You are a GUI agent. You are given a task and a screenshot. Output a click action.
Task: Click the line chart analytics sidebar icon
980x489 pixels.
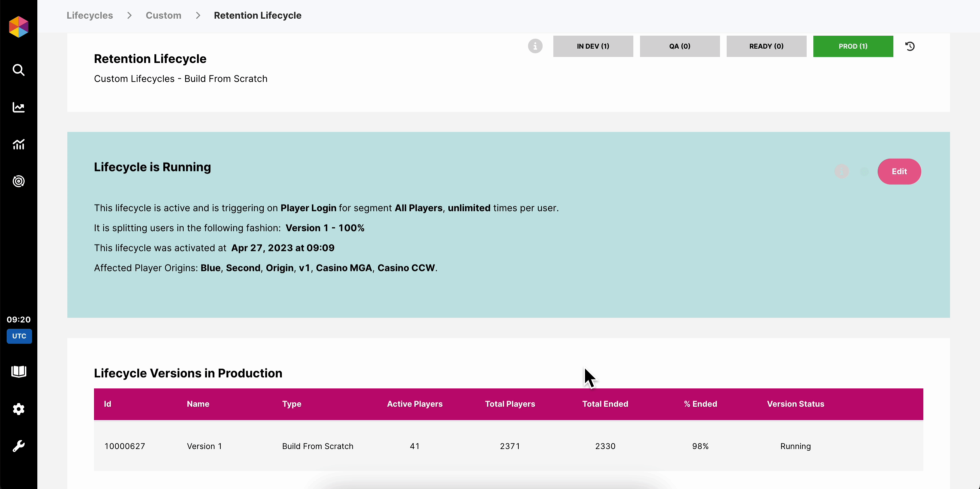[18, 108]
